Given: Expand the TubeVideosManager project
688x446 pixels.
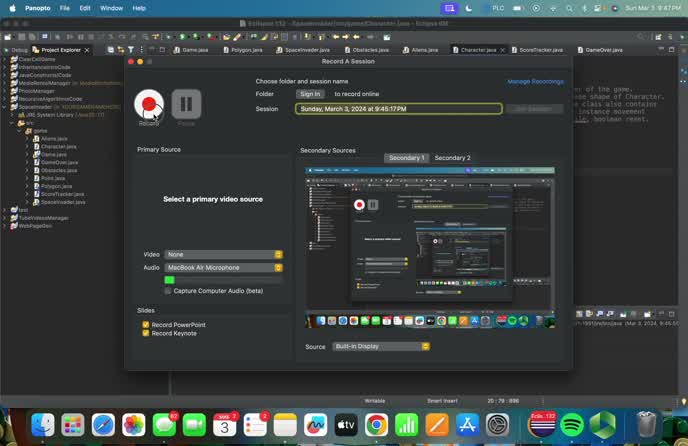Looking at the screenshot, I should [x=5, y=218].
